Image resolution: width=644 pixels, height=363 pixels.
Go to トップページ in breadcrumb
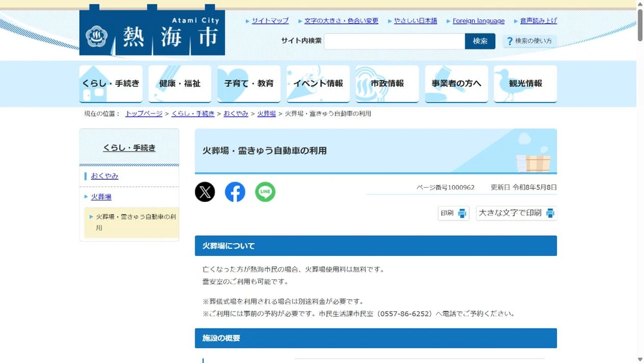click(144, 113)
